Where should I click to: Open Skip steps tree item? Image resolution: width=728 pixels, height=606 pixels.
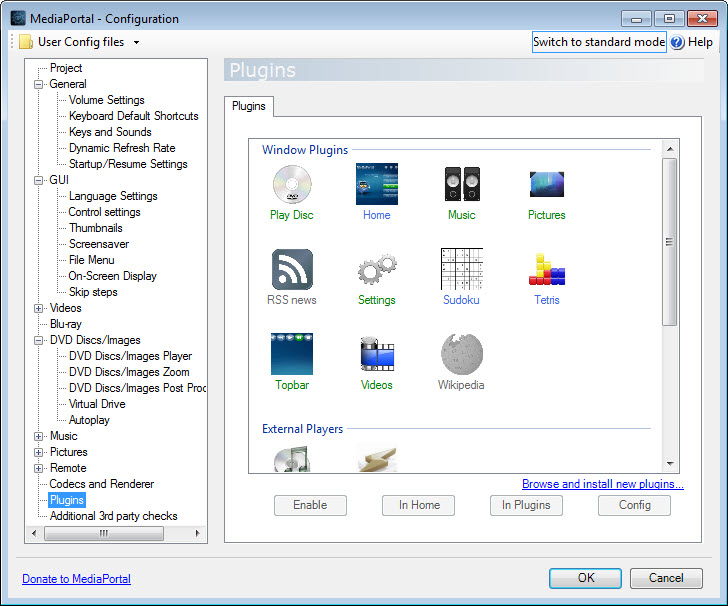click(93, 293)
